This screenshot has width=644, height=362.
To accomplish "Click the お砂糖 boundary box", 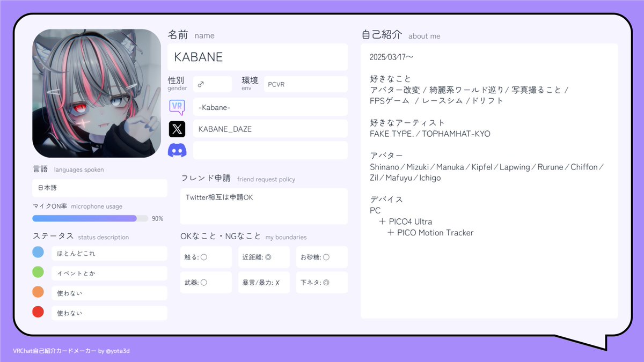I will (x=322, y=257).
